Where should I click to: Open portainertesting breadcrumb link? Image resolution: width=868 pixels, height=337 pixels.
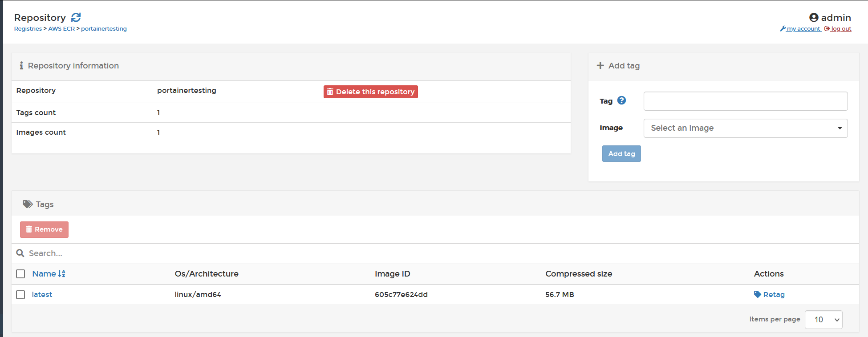coord(104,29)
